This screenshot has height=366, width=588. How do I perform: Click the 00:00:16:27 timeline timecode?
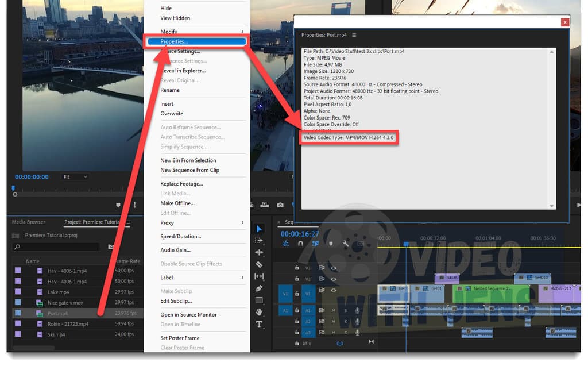point(300,234)
